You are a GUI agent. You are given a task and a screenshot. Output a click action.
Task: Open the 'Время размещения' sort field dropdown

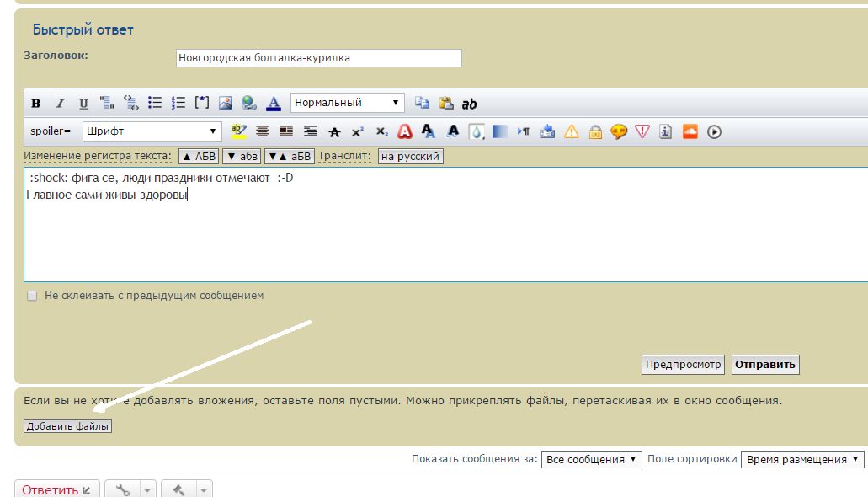click(x=801, y=460)
